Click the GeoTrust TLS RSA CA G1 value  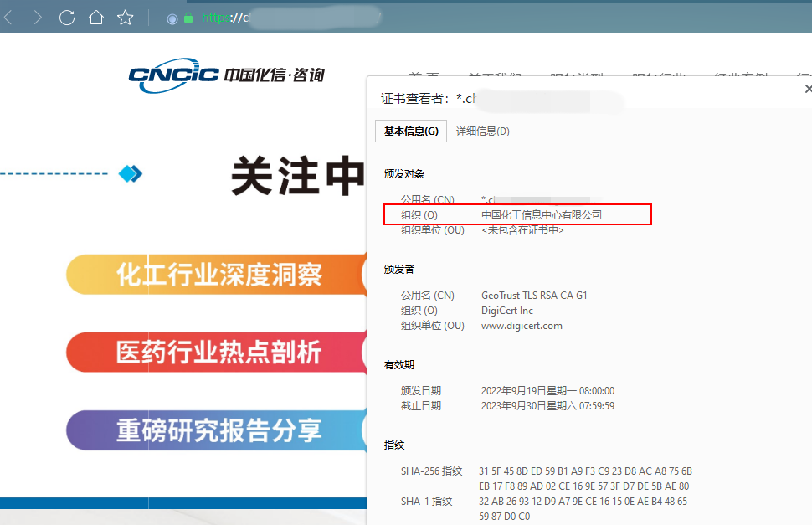click(534, 296)
